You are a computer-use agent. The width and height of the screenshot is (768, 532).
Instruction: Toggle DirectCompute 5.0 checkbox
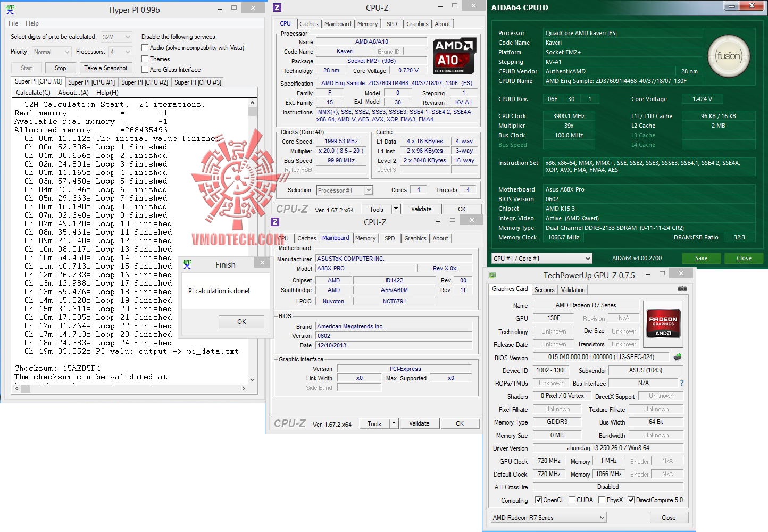[631, 500]
